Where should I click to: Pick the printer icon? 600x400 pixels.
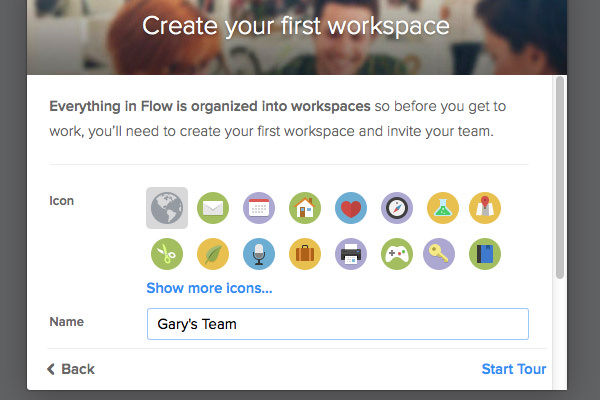click(351, 254)
